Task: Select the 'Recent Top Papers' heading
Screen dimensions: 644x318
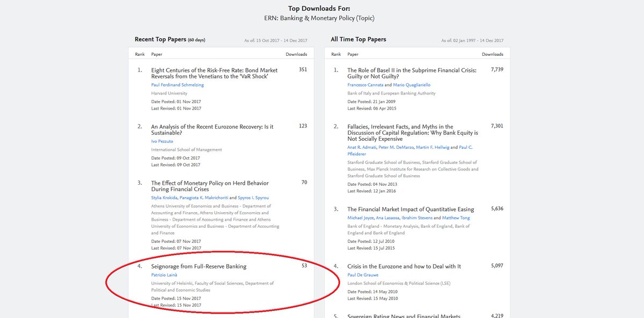Action: point(160,40)
